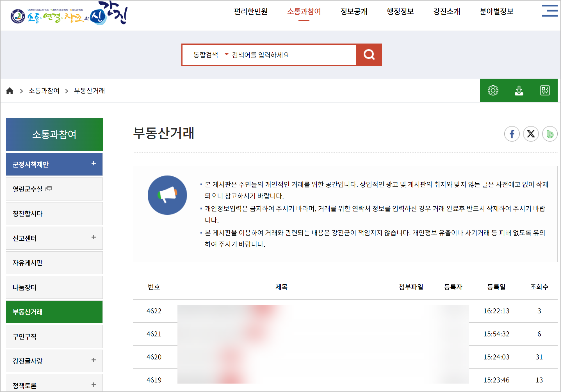Viewport: 561px width, 392px height.
Task: Click the search keyword input field
Action: (292, 55)
